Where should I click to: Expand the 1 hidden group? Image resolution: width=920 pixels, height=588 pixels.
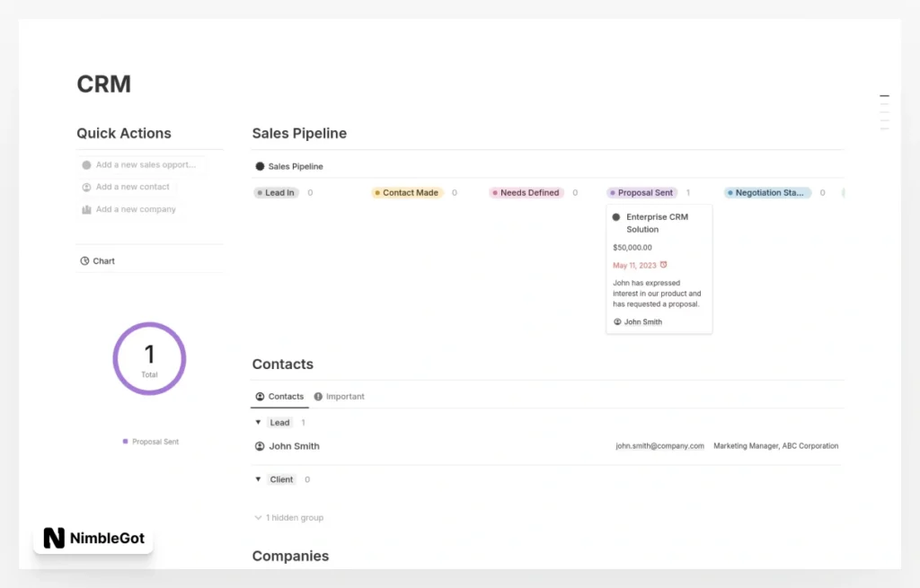click(x=288, y=518)
